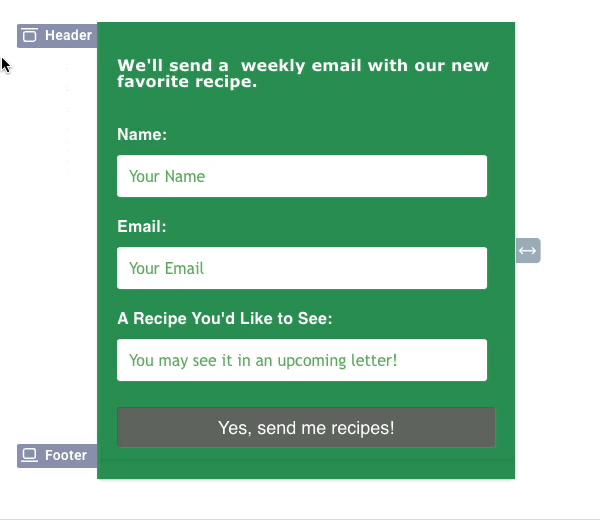Click the Header section icon
The height and width of the screenshot is (526, 600).
coord(29,36)
